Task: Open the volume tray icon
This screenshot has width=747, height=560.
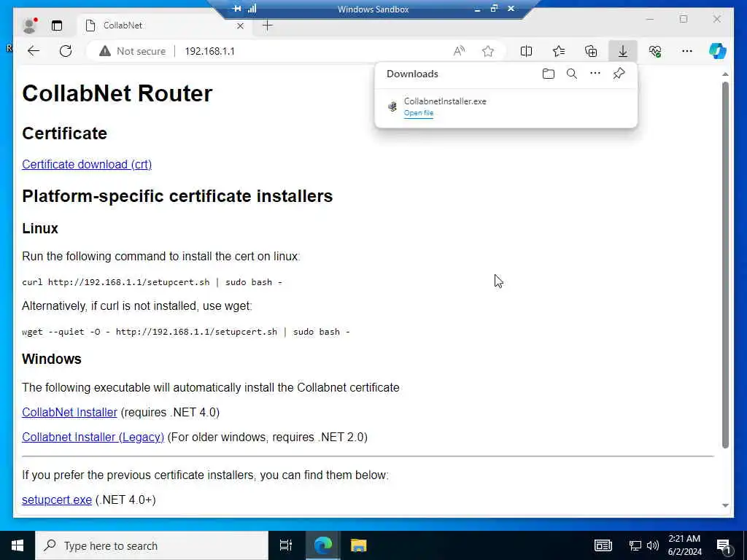Action: 653,545
